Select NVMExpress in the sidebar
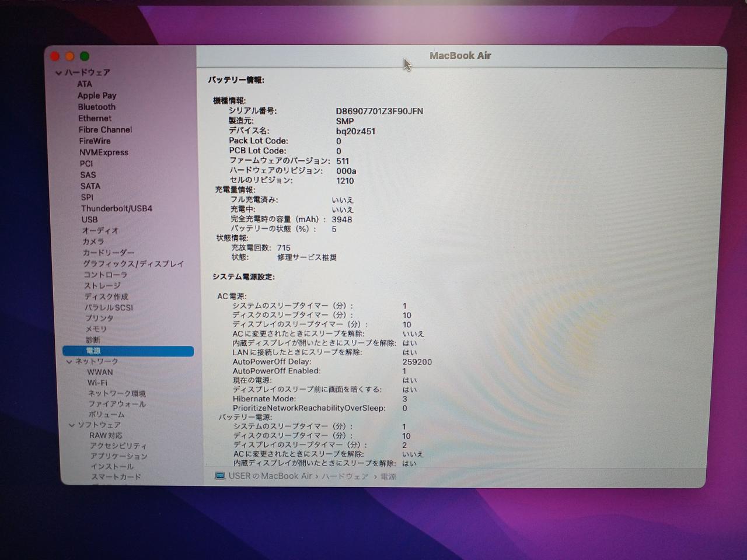747x560 pixels. coord(104,152)
